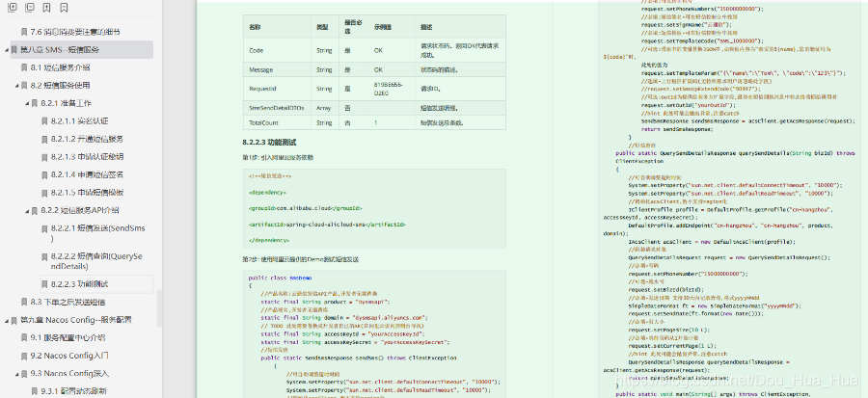Click the Message cell in the table
Image resolution: width=868 pixels, height=398 pixels.
[x=277, y=70]
